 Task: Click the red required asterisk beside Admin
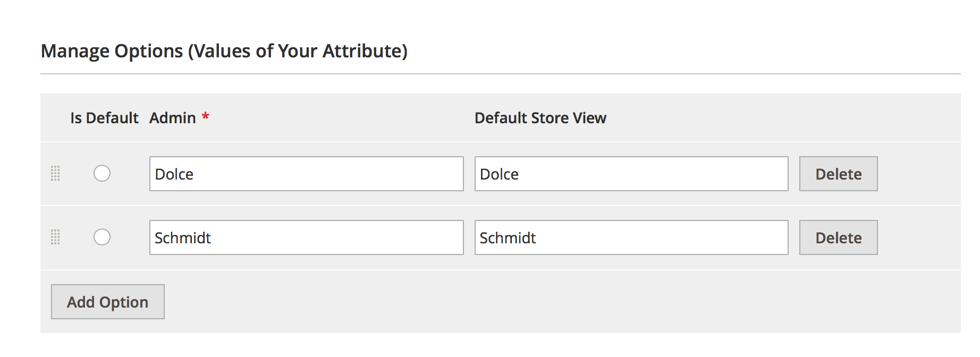(205, 116)
